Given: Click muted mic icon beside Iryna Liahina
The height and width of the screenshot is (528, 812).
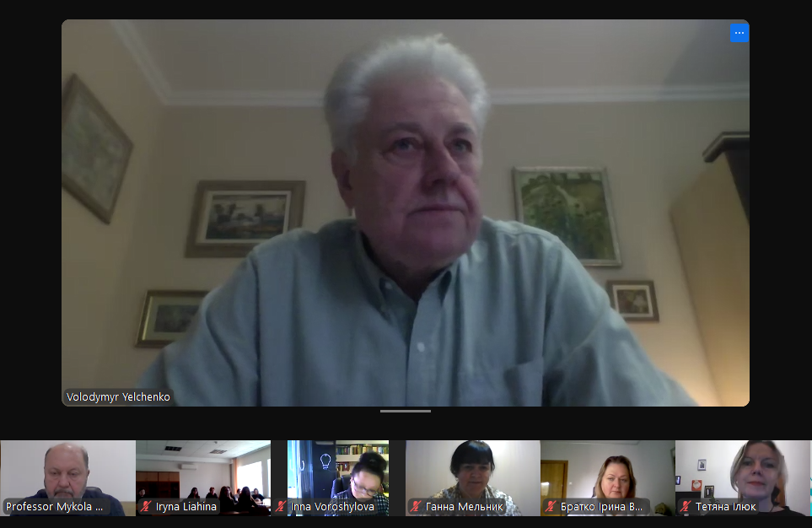Looking at the screenshot, I should coord(146,507).
